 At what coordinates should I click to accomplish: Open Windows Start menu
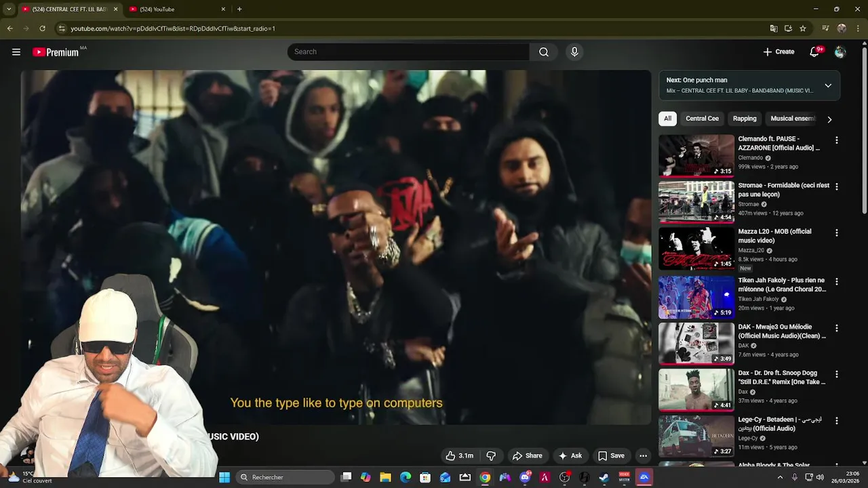[x=224, y=477]
